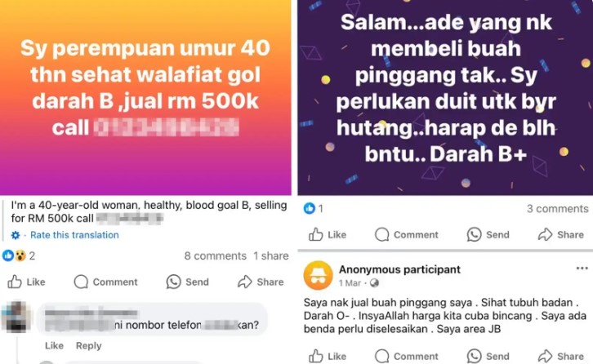Image resolution: width=593 pixels, height=364 pixels.
Task: Reply to the 'nombor telefon' comment
Action: 88,345
